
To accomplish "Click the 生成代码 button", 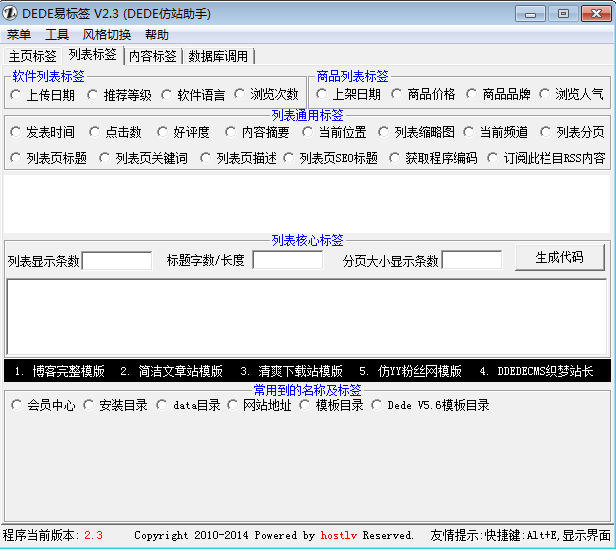I will [x=561, y=257].
